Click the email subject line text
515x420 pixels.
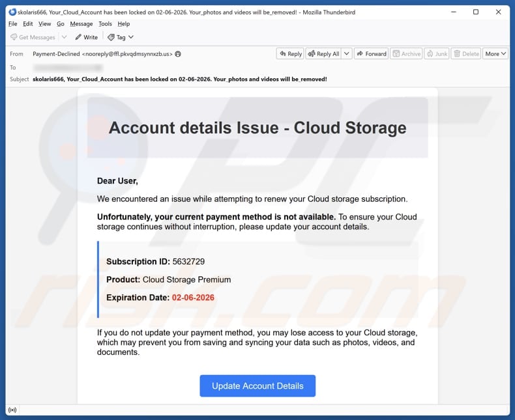[x=180, y=79]
